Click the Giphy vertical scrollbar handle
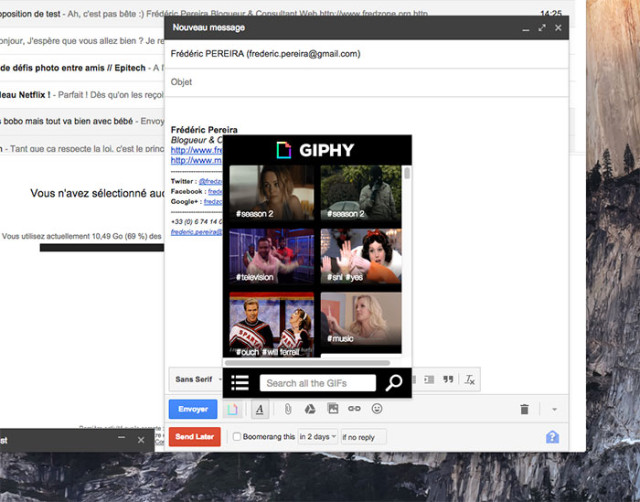This screenshot has height=502, width=640. click(407, 173)
